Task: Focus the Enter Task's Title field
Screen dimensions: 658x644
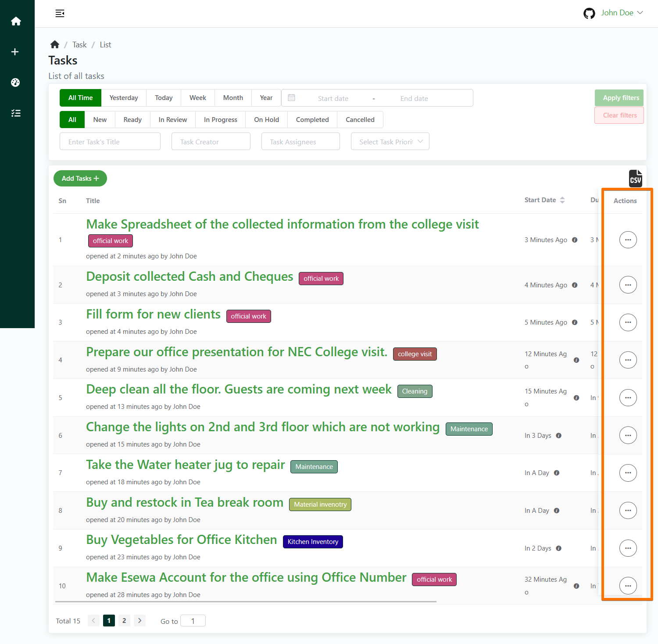Action: click(110, 142)
